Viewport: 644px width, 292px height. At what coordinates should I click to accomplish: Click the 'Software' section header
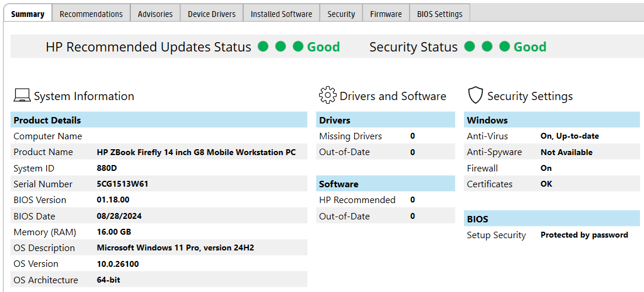tap(385, 184)
